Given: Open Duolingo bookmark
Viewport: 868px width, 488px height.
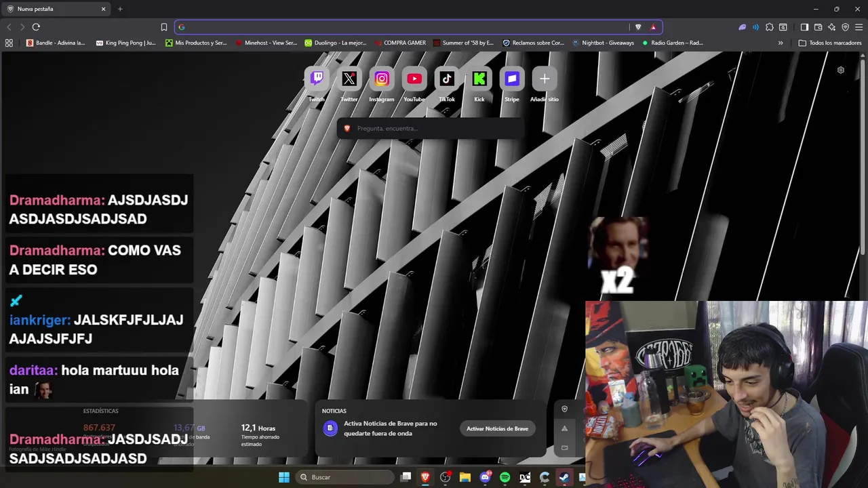Looking at the screenshot, I should (x=336, y=43).
